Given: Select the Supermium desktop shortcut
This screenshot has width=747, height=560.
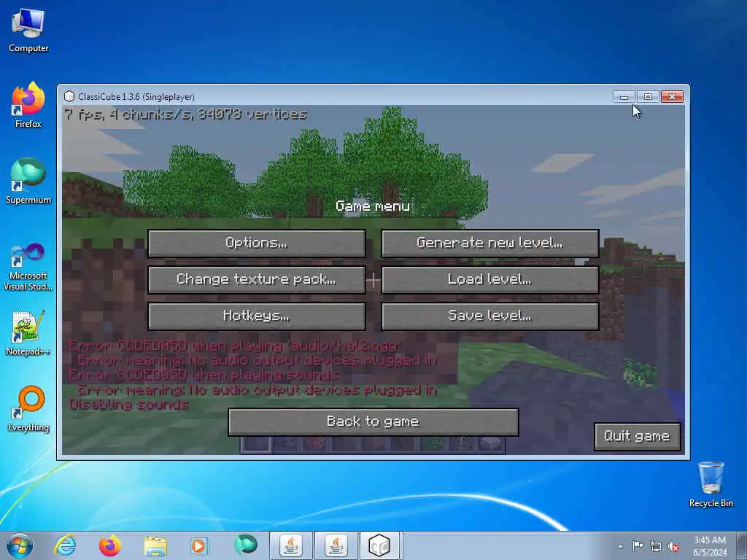Looking at the screenshot, I should point(28,182).
